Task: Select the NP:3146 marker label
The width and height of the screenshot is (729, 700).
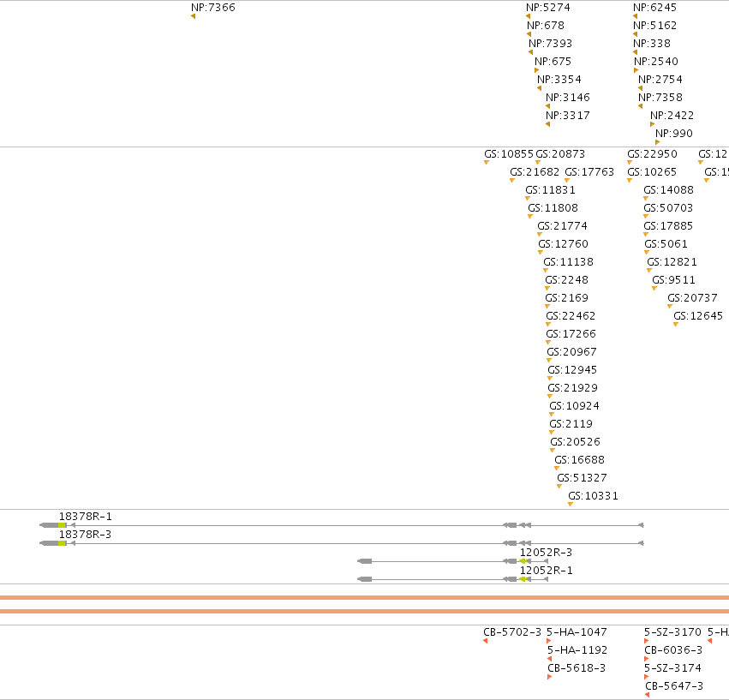Action: pos(568,98)
